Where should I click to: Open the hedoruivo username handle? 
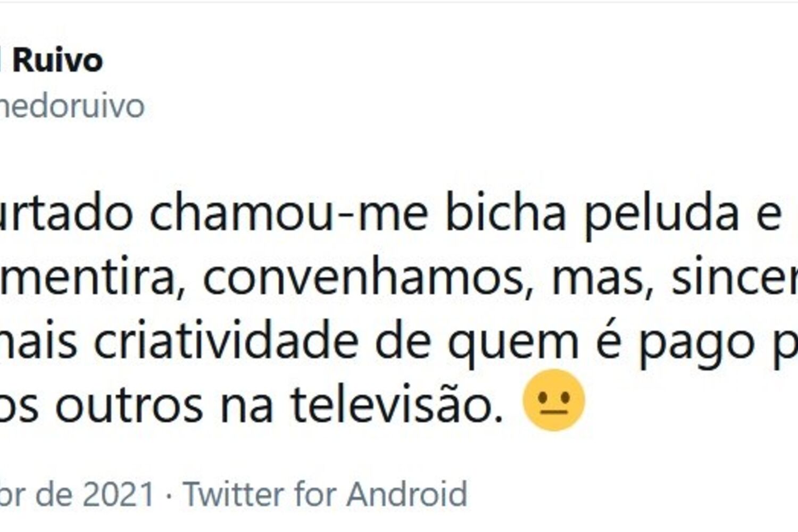tap(72, 106)
